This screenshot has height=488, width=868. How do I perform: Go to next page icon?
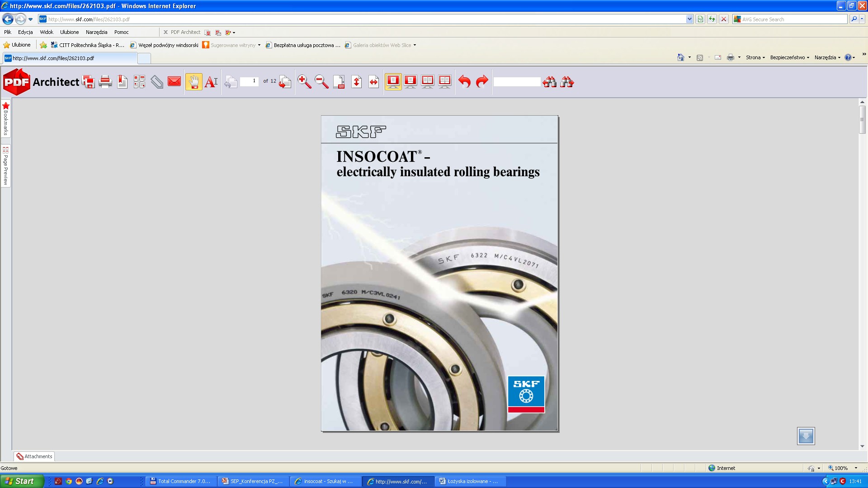[285, 82]
